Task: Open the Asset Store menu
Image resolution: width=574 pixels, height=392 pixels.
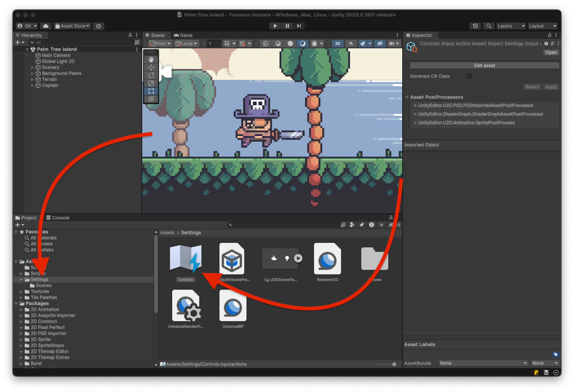Action: pos(72,26)
